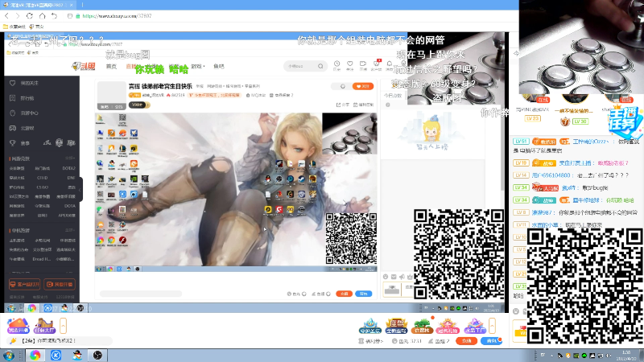The image size is (644, 362).
Task: Click the green lock icon in the address bar
Action: tap(77, 16)
